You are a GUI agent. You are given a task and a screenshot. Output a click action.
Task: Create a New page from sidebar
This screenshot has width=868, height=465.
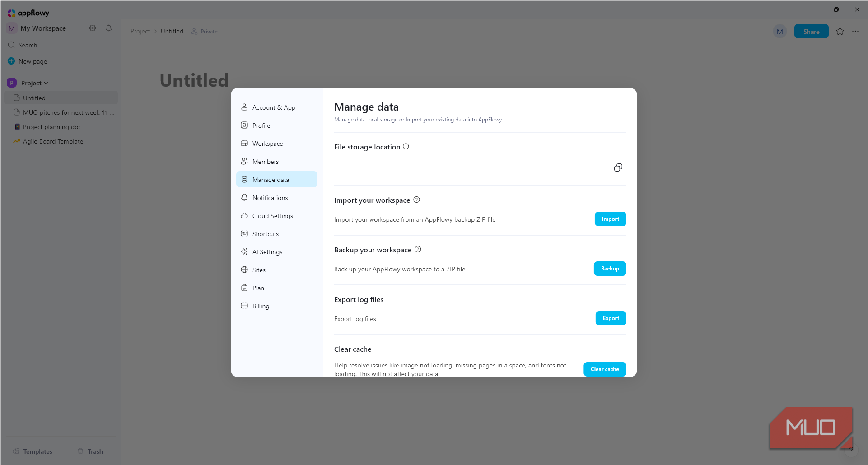coord(61,61)
